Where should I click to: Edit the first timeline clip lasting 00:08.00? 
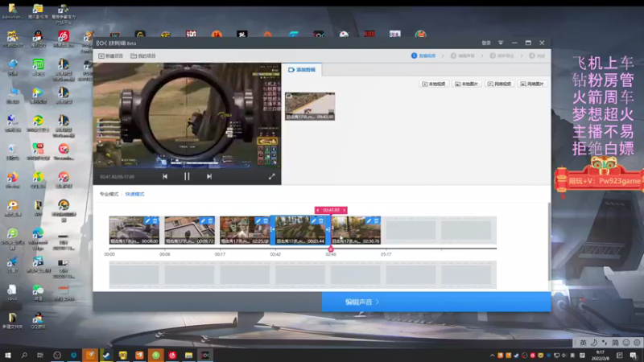(x=147, y=220)
